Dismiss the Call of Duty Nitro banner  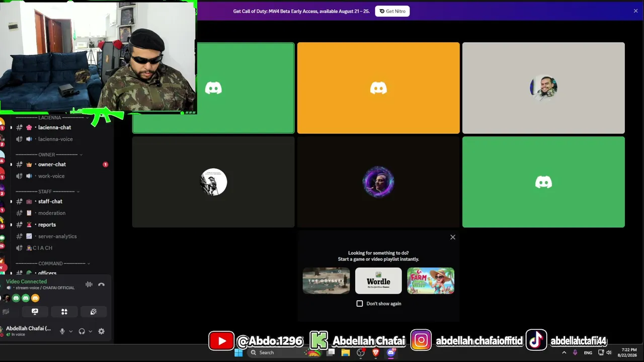(635, 11)
